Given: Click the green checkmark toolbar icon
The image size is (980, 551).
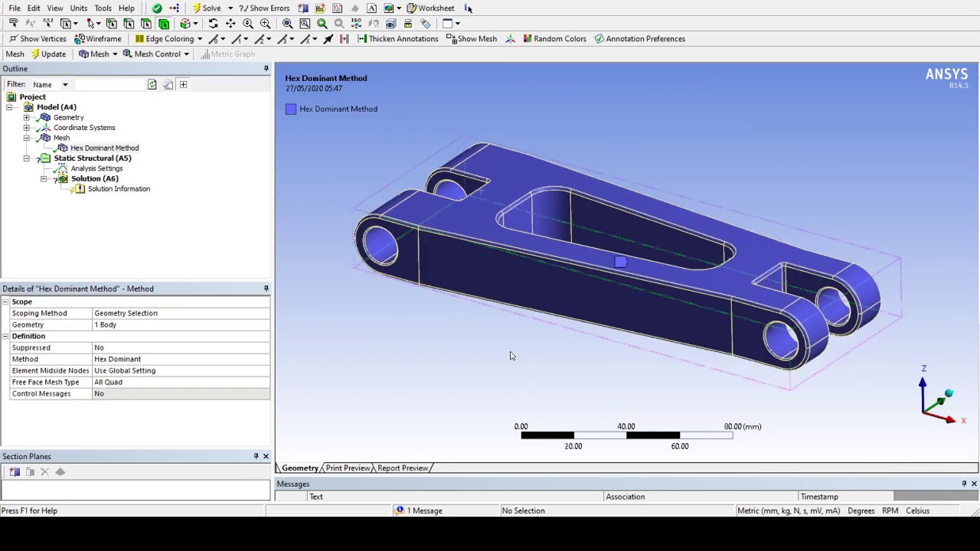Looking at the screenshot, I should coord(157,8).
